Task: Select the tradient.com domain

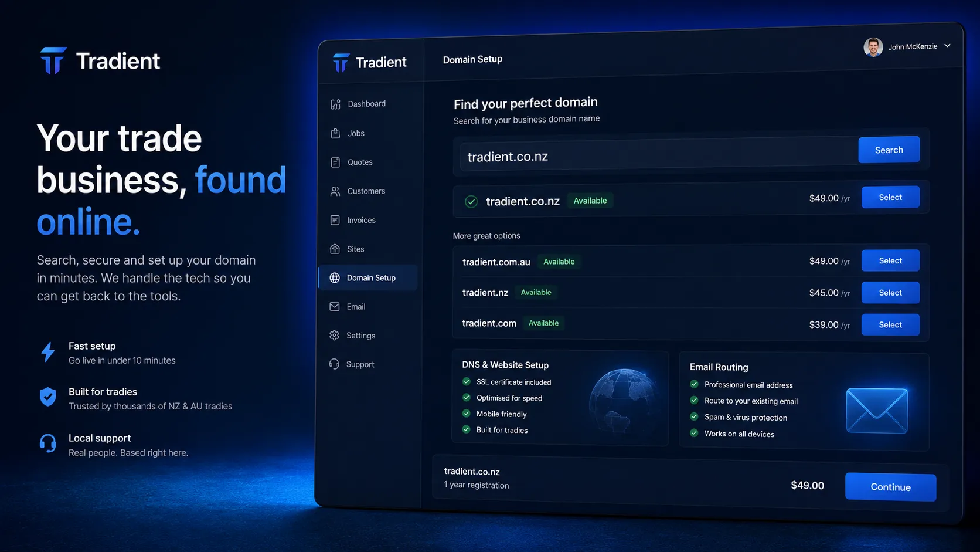Action: [890, 324]
